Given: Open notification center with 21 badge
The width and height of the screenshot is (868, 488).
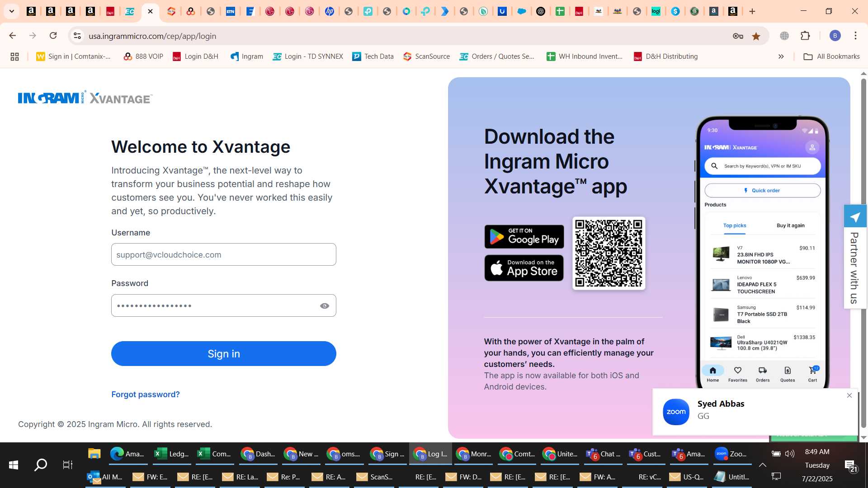Looking at the screenshot, I should (850, 465).
